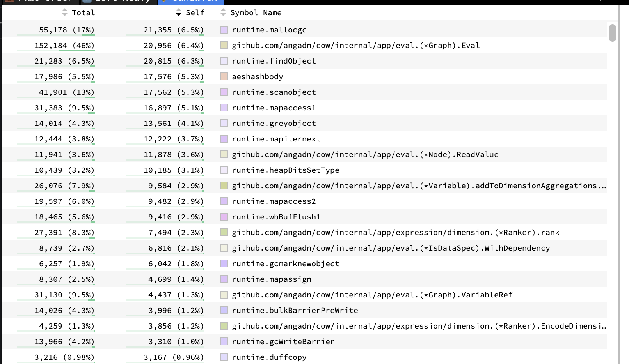Select the runtime.duffcopy symbol
This screenshot has height=364, width=629.
269,357
